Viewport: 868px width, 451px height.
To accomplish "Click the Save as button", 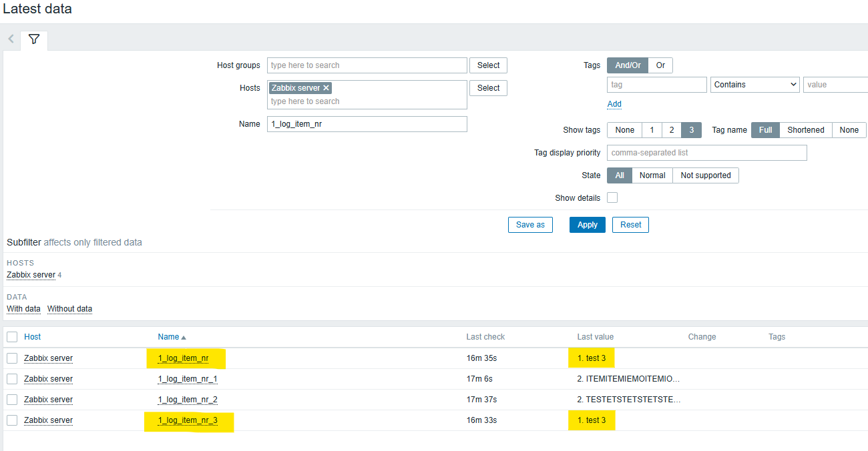I will click(x=530, y=225).
